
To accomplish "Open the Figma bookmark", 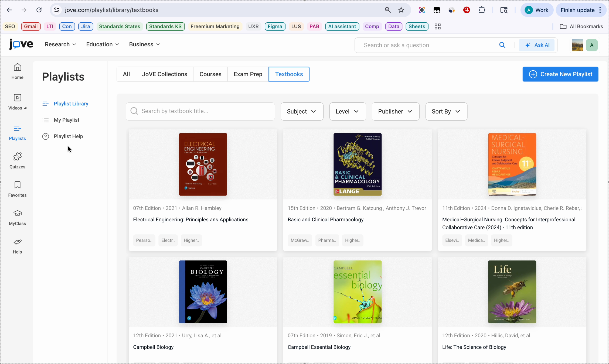I will pyautogui.click(x=275, y=26).
